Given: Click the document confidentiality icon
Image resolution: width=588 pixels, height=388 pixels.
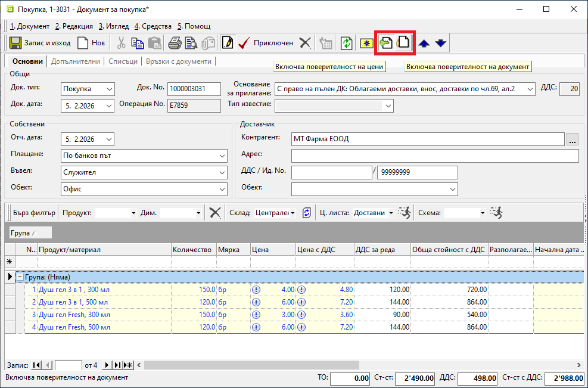Looking at the screenshot, I should coord(403,43).
